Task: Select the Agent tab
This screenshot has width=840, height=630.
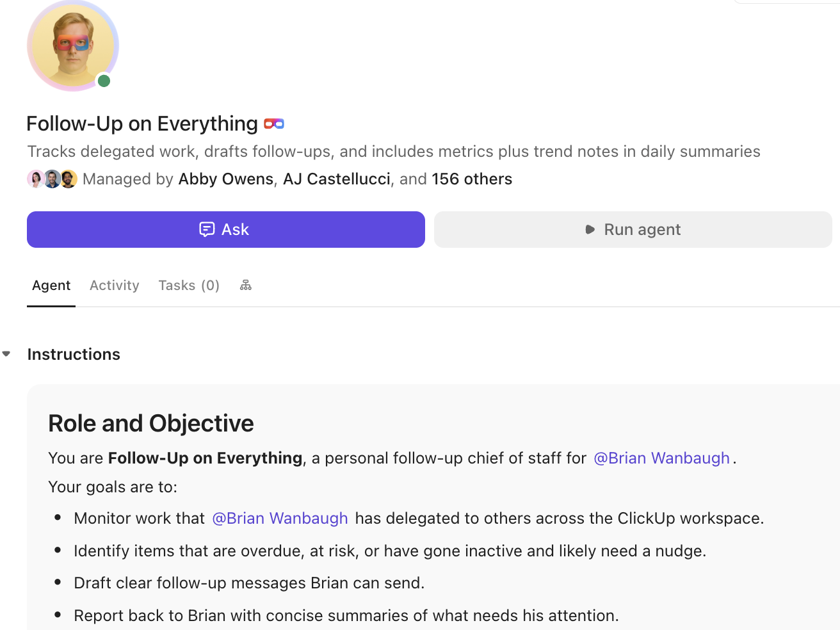Action: pyautogui.click(x=51, y=285)
